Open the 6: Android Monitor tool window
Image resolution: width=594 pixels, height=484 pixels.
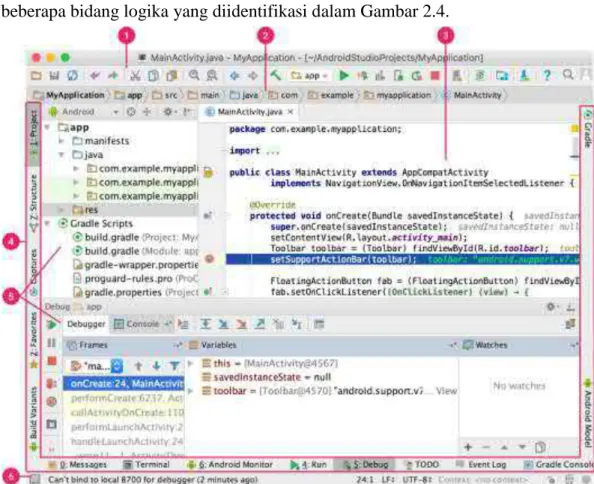pos(230,465)
